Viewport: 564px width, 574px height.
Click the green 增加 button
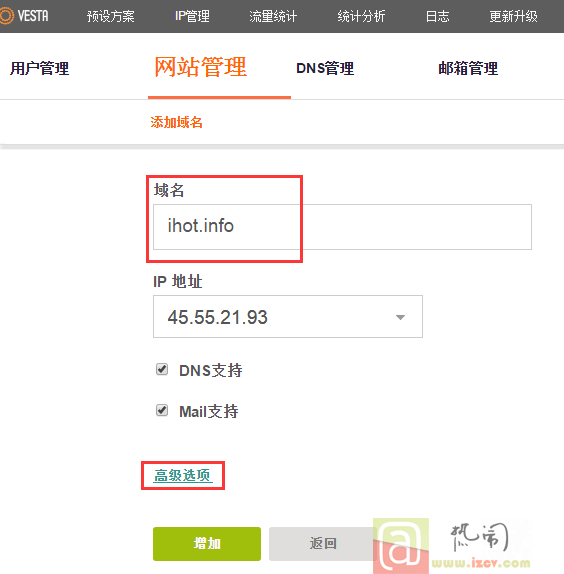[207, 544]
